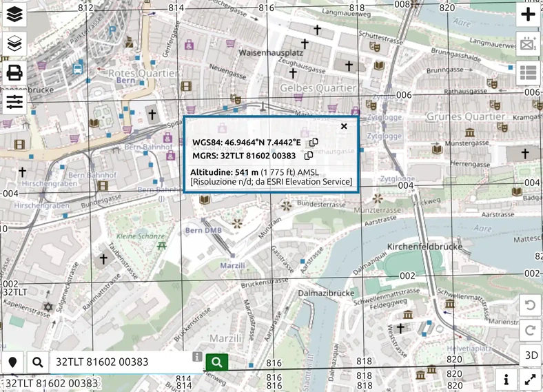Click the Waisenhausplatz map label
Image resolution: width=543 pixels, height=392 pixels.
tap(271, 53)
